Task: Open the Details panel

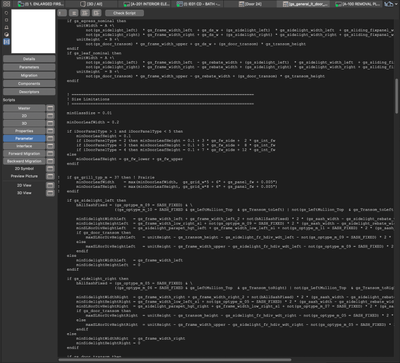Action: pyautogui.click(x=29, y=59)
